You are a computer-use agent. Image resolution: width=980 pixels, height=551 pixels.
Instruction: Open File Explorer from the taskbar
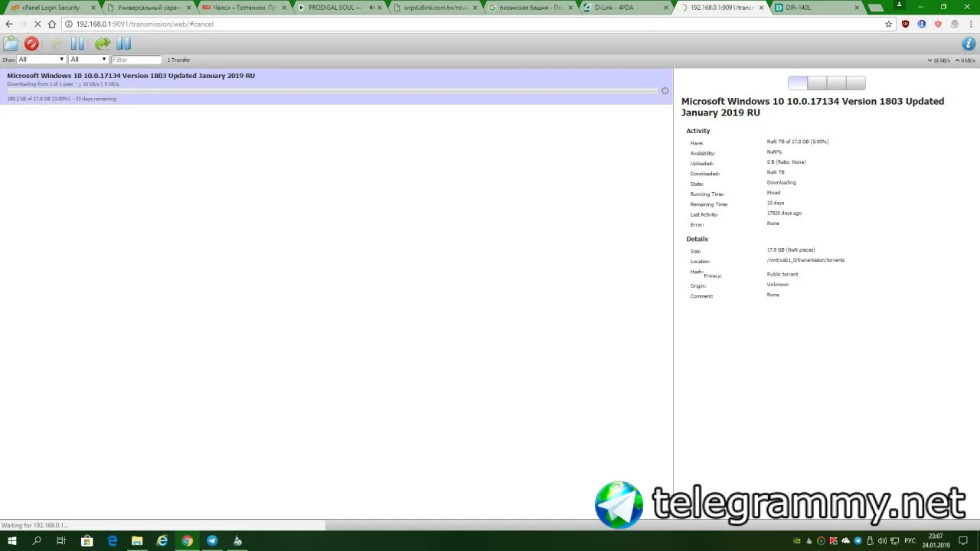pos(137,541)
